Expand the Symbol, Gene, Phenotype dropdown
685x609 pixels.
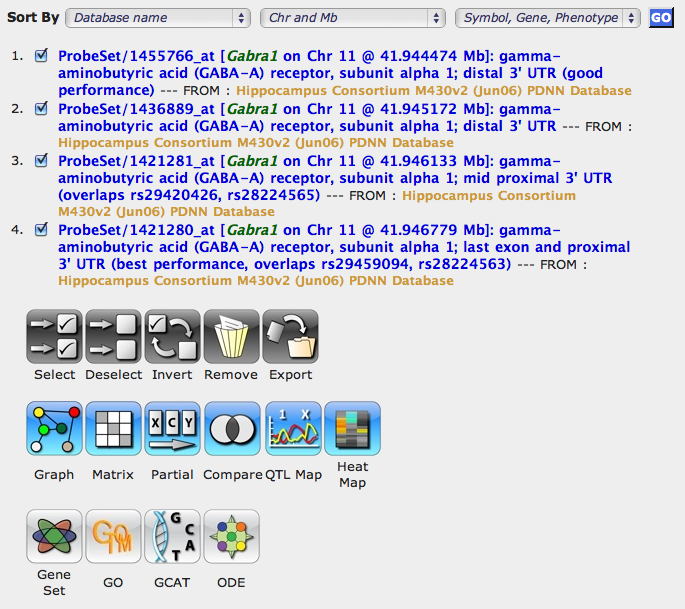[548, 18]
